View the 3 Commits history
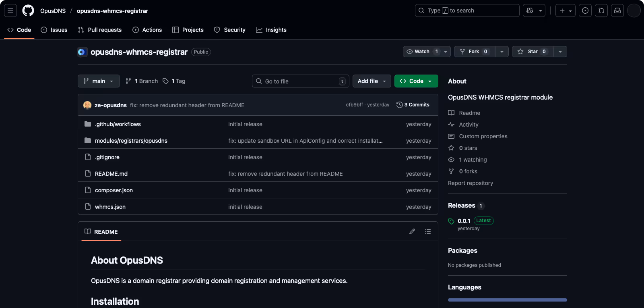 click(413, 105)
